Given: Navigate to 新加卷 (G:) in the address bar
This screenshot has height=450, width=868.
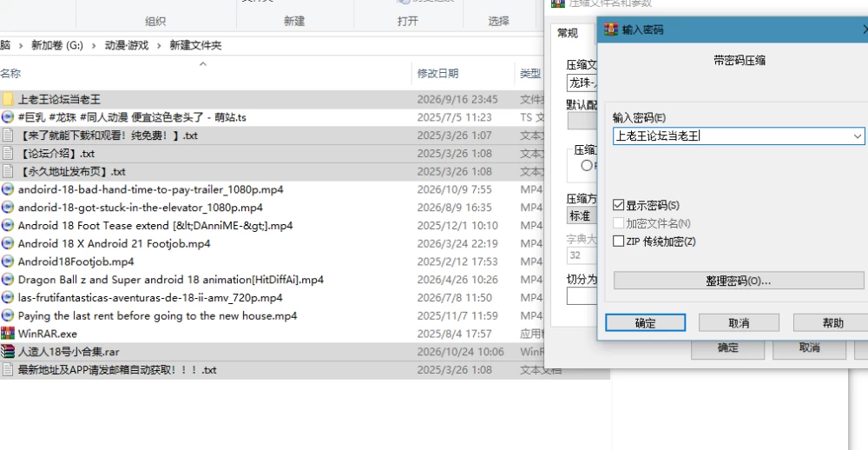Looking at the screenshot, I should (57, 45).
